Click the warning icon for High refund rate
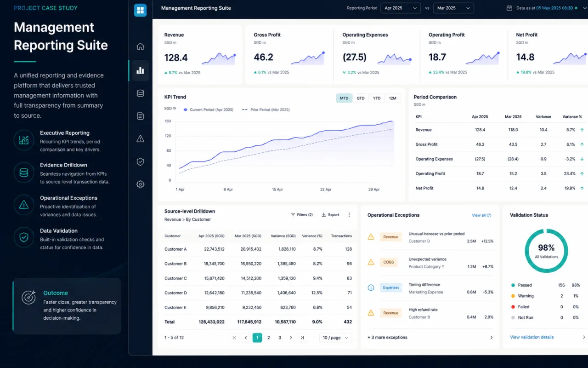This screenshot has width=588, height=368. coord(371,313)
